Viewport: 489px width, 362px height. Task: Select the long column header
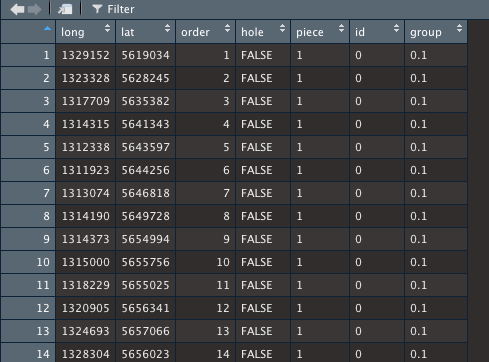click(85, 32)
